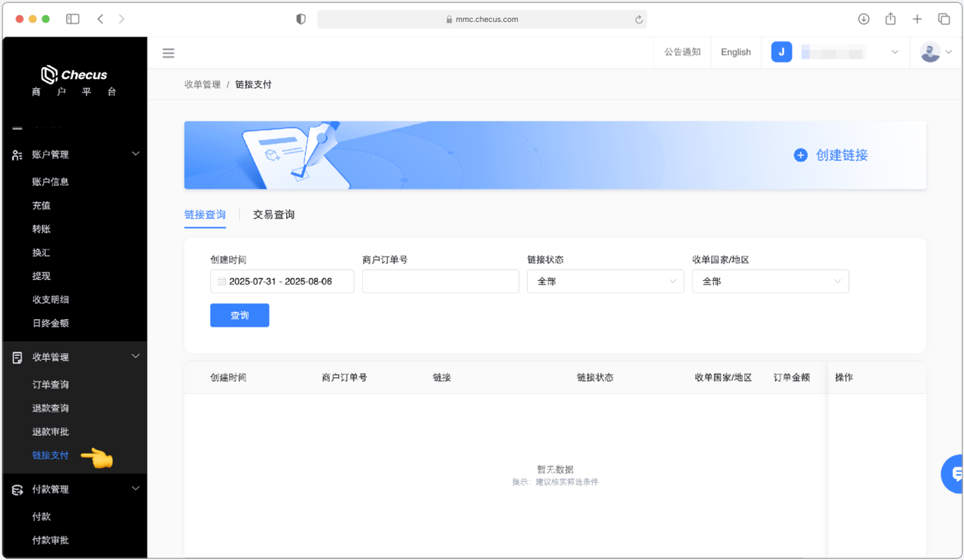Viewport: 964px width, 560px height.
Task: Click the plus icon beside 创建链接
Action: point(801,155)
